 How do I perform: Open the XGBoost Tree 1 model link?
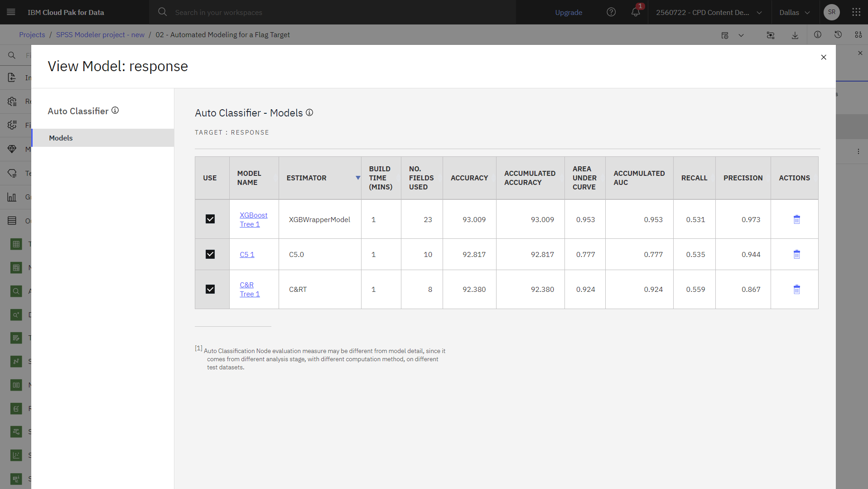(253, 219)
